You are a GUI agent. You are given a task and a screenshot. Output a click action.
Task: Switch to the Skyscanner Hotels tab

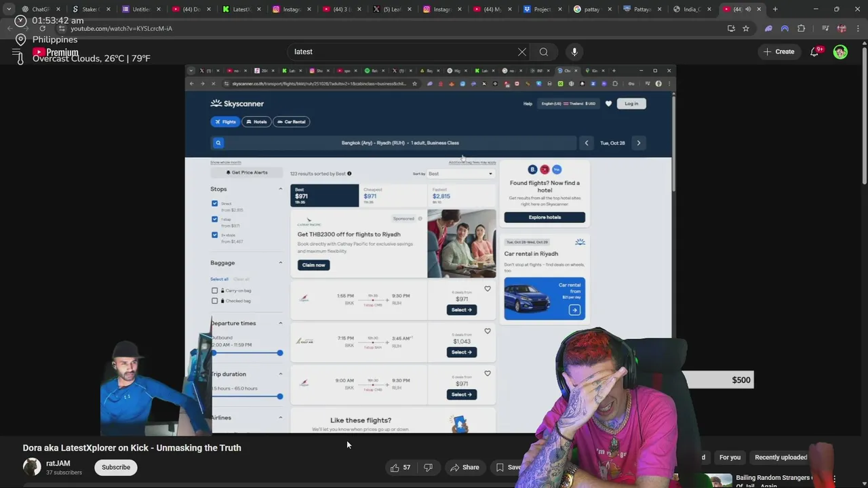pyautogui.click(x=256, y=122)
